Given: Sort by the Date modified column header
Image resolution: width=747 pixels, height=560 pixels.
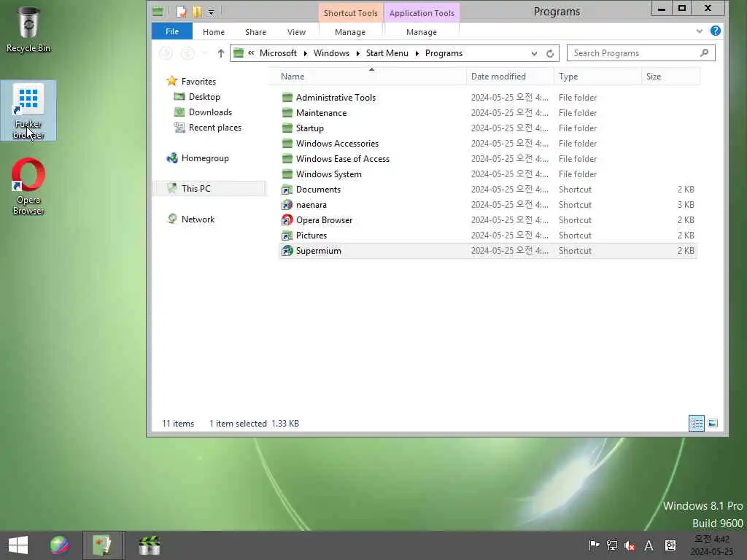Looking at the screenshot, I should coord(510,77).
